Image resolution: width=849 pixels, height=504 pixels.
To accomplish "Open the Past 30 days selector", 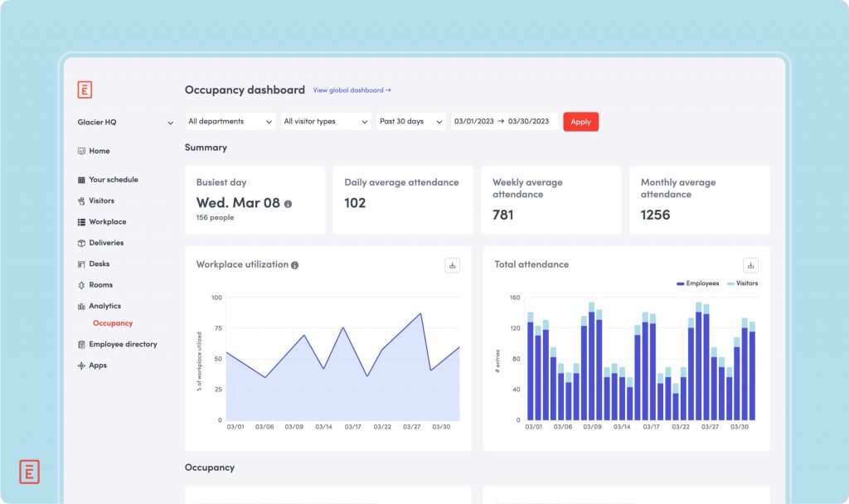I will click(x=410, y=121).
